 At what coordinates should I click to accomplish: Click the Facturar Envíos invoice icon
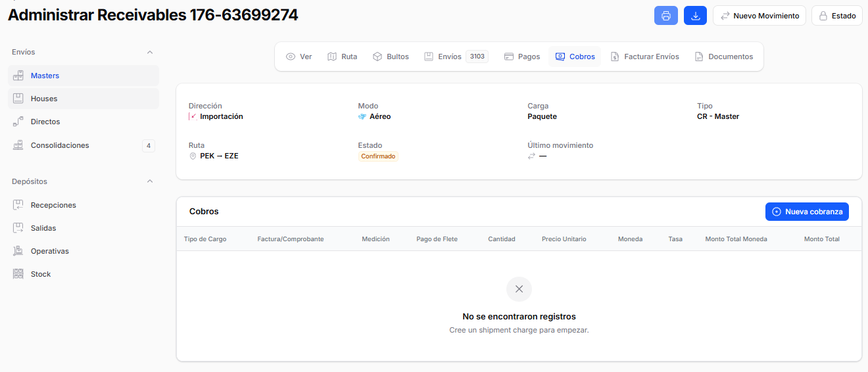pos(615,57)
